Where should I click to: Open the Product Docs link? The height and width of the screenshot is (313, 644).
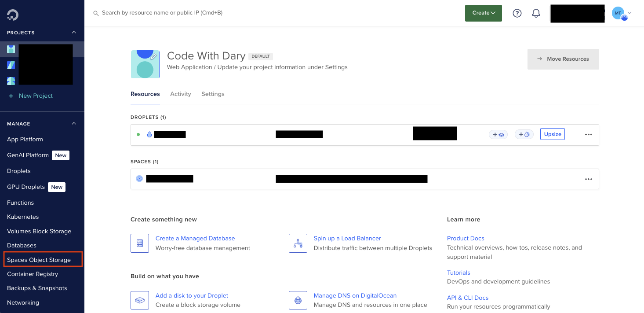(x=466, y=238)
